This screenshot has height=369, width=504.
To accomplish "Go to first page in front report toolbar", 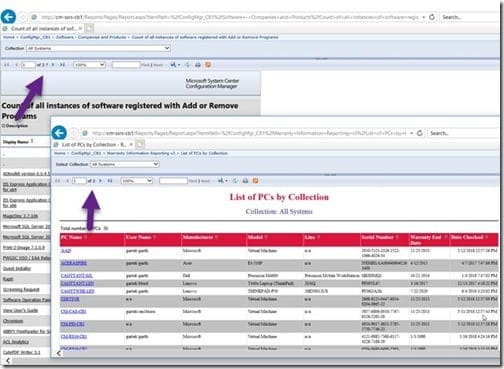I will tap(57, 181).
